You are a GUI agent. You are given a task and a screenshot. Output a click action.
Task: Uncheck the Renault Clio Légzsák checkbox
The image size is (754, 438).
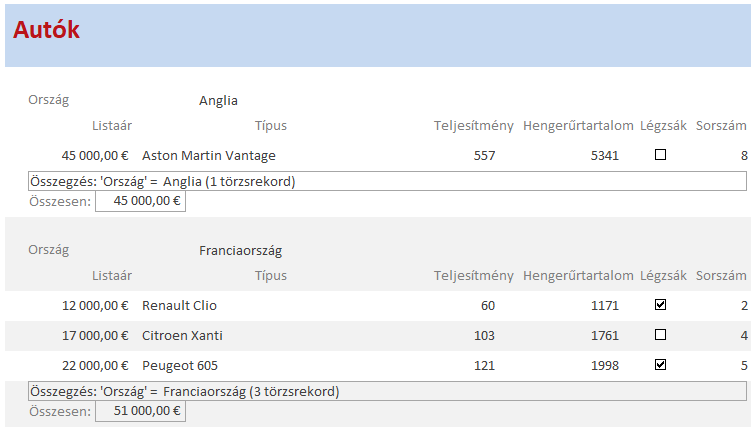click(x=660, y=305)
